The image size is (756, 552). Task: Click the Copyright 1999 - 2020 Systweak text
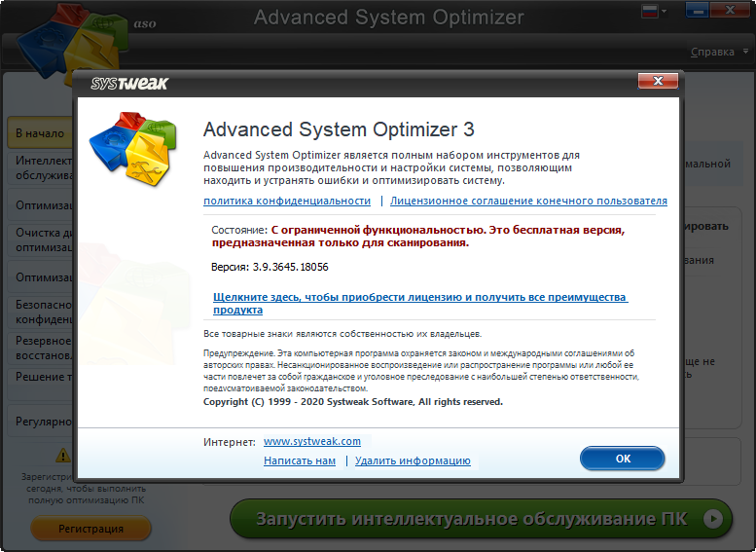point(353,402)
